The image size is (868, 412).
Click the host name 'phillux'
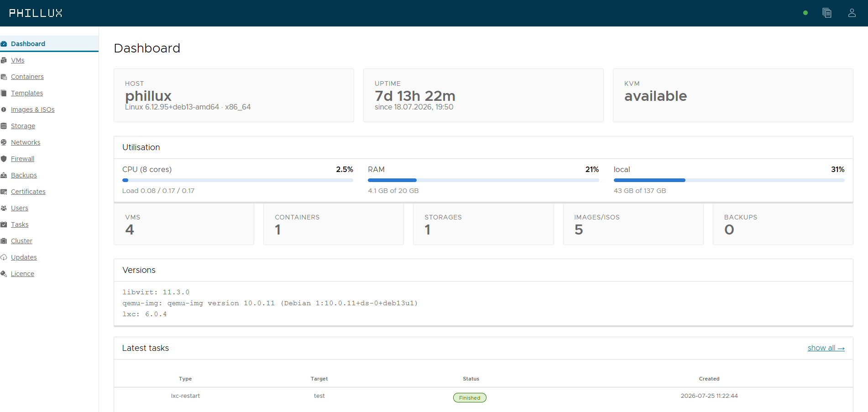coord(148,96)
